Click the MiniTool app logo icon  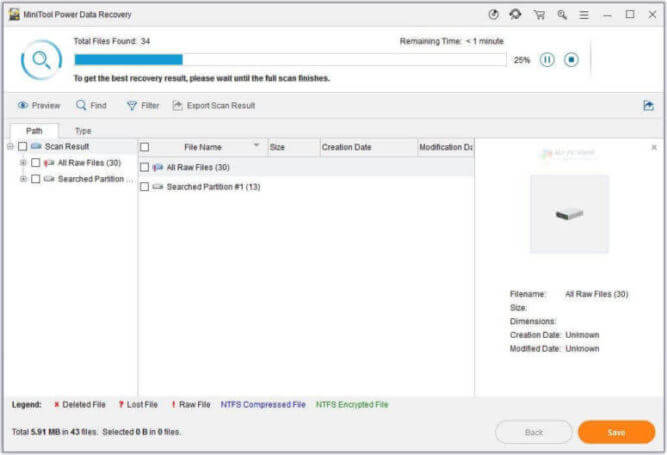(14, 14)
